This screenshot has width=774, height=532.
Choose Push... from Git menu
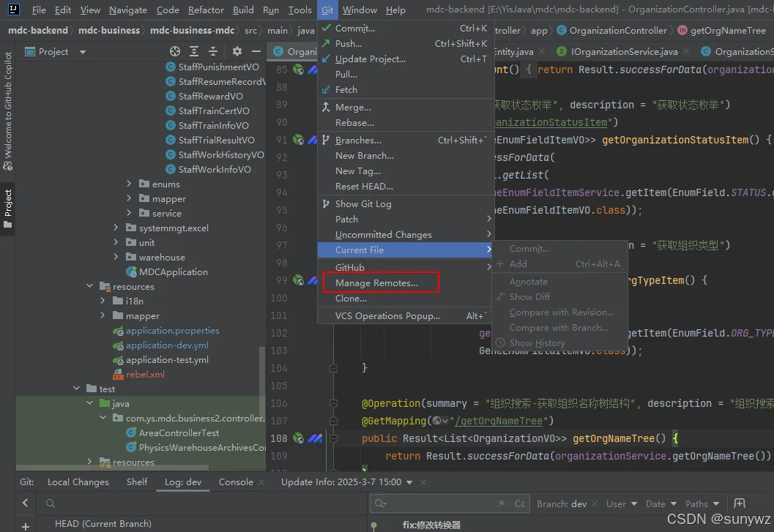(x=405, y=43)
